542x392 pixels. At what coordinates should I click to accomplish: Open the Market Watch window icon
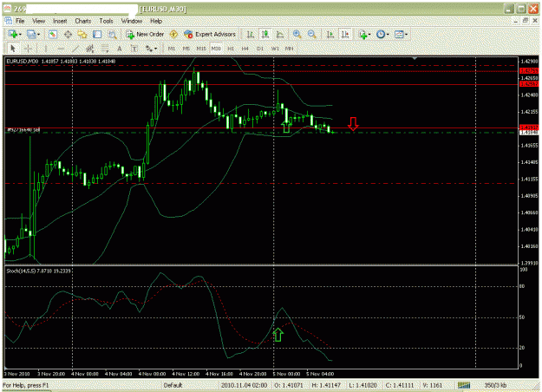pos(53,34)
